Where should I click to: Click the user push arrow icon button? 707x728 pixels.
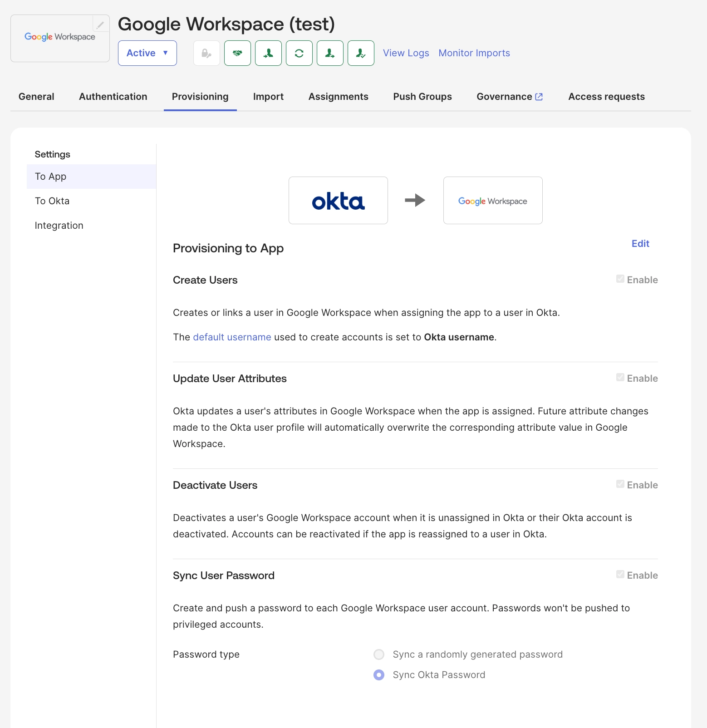330,53
